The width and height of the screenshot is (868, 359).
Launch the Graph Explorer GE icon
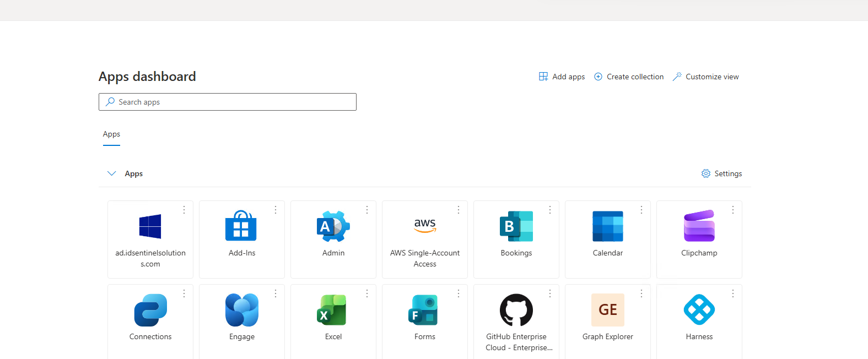click(608, 310)
